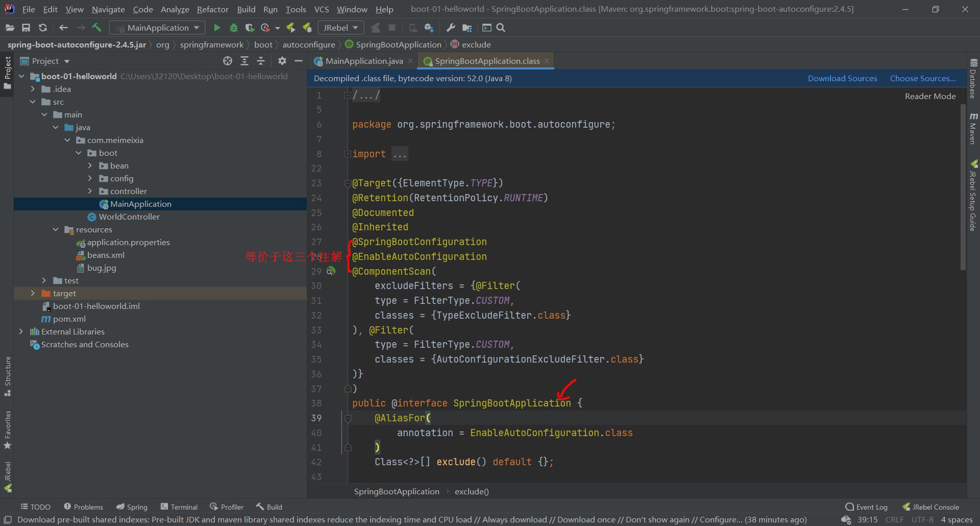Toggle the Problems tool window

[83, 507]
